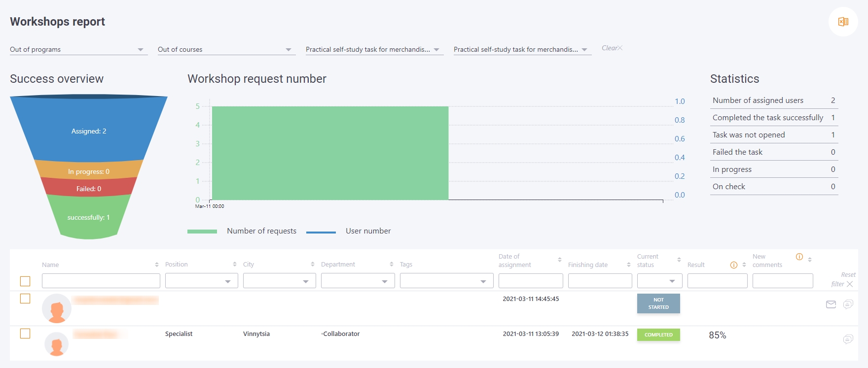Open first Practical self-study task dropdown
868x368 pixels.
click(x=375, y=49)
